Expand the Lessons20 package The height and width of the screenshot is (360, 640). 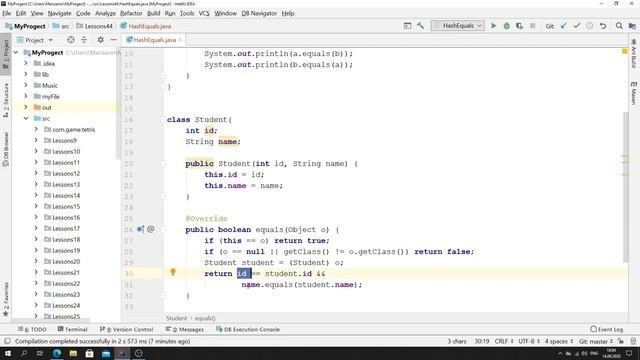point(36,261)
